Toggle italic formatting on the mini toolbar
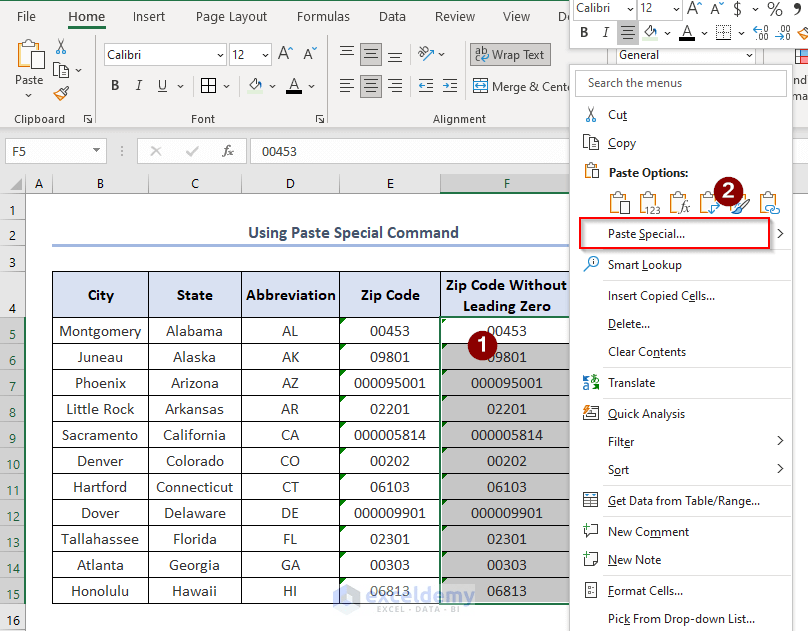Screen dimensions: 808x631 [604, 32]
